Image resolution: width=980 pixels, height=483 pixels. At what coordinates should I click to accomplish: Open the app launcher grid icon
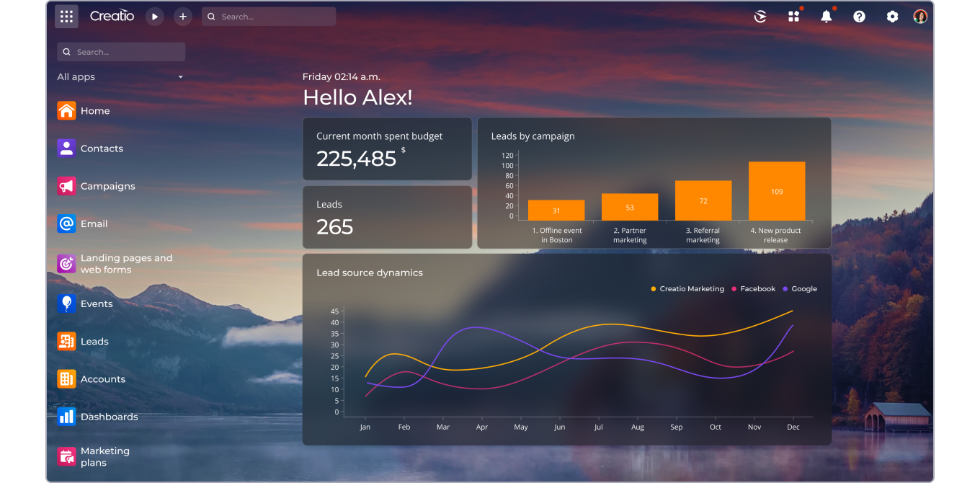tap(66, 17)
